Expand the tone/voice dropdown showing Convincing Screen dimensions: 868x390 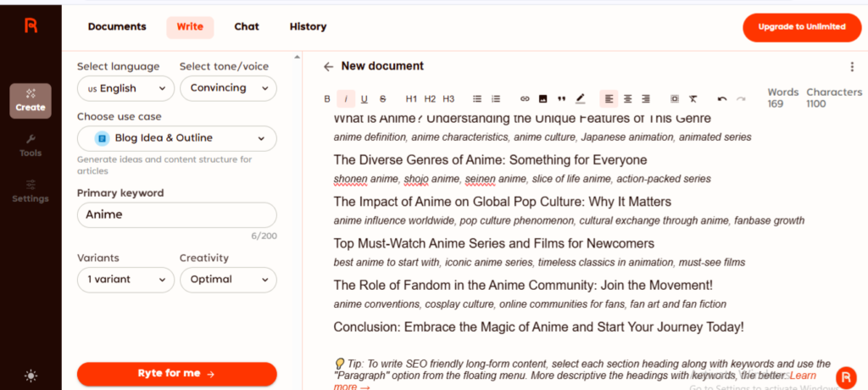228,88
